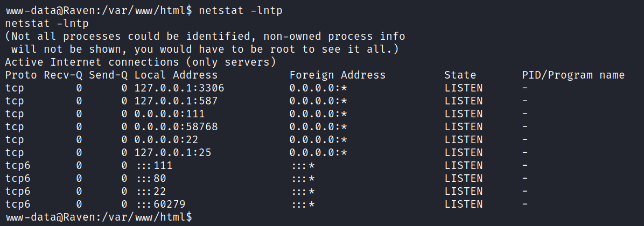Click the 0.0.0.0:58768 local address
This screenshot has height=226, width=644.
179,127
